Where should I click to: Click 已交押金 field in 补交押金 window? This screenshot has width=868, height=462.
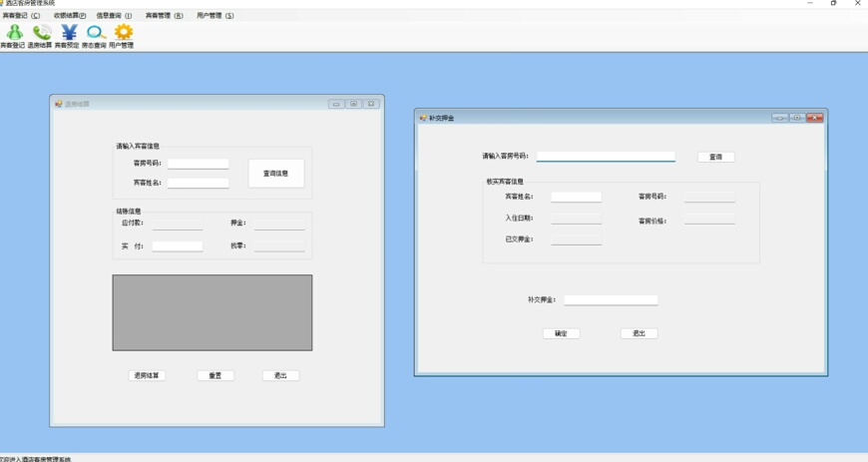577,239
